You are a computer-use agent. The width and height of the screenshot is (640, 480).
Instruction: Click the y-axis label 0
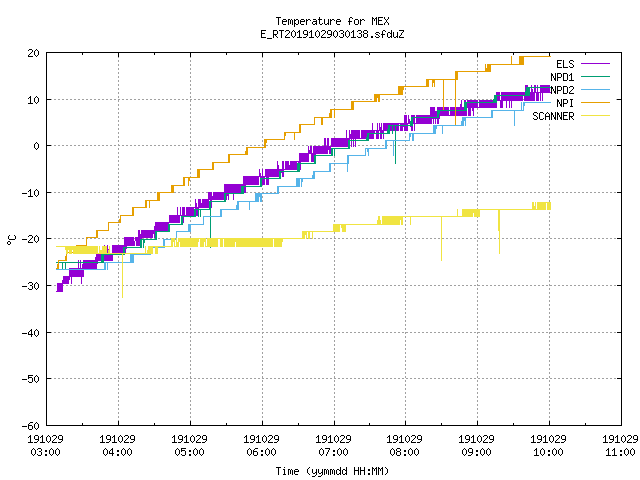coord(37,146)
